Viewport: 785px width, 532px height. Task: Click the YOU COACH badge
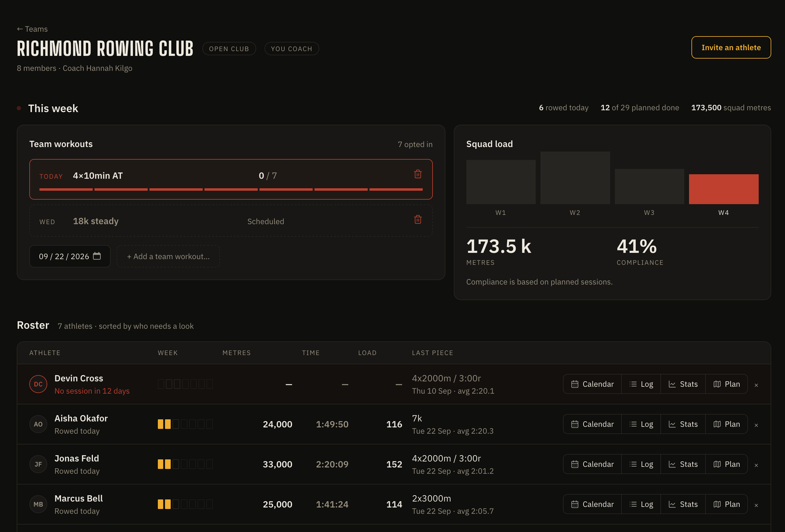coord(291,49)
